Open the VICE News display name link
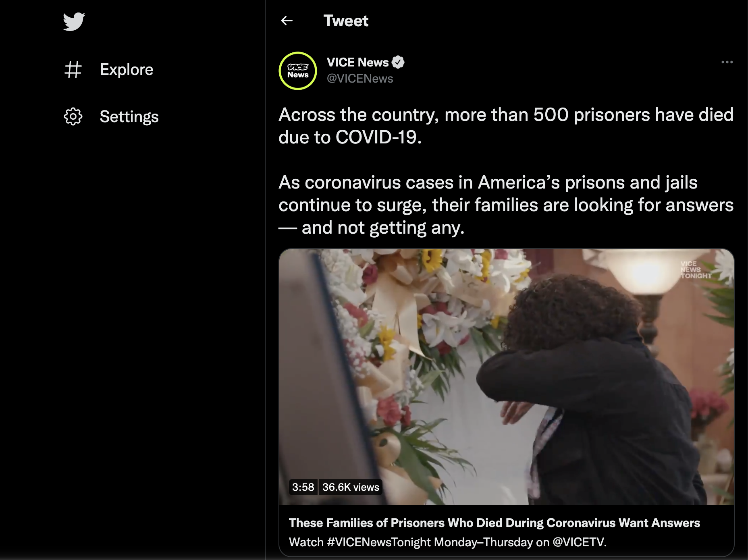 pyautogui.click(x=357, y=62)
